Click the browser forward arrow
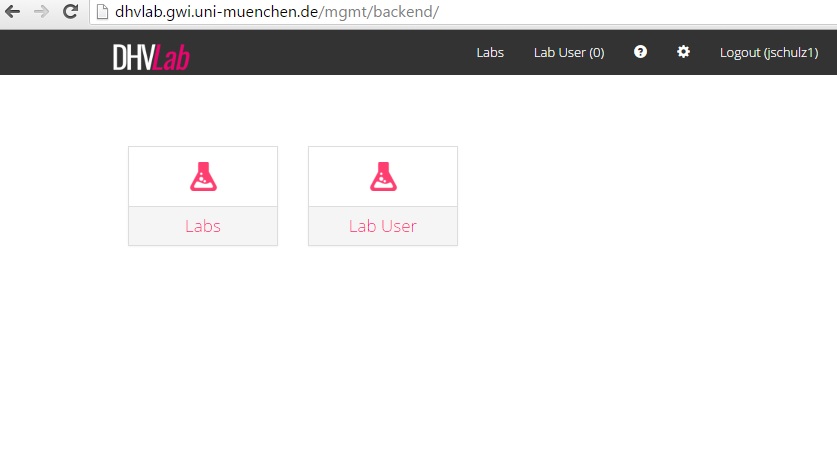This screenshot has height=449, width=837. click(x=41, y=12)
